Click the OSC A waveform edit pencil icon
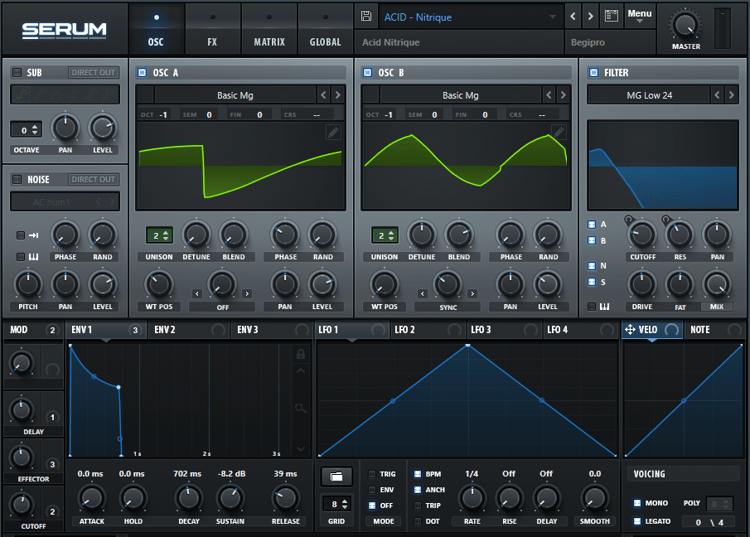This screenshot has width=750, height=537. [x=333, y=132]
